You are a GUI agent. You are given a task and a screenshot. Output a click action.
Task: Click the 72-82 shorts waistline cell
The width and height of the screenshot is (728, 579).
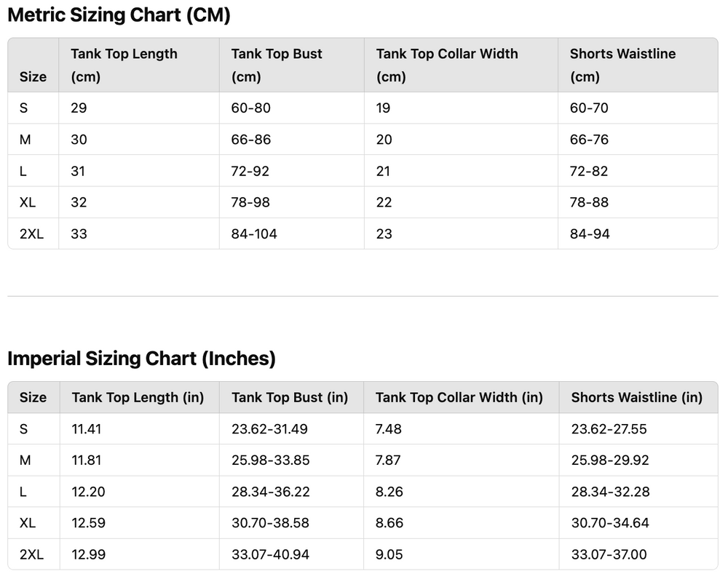[589, 171]
